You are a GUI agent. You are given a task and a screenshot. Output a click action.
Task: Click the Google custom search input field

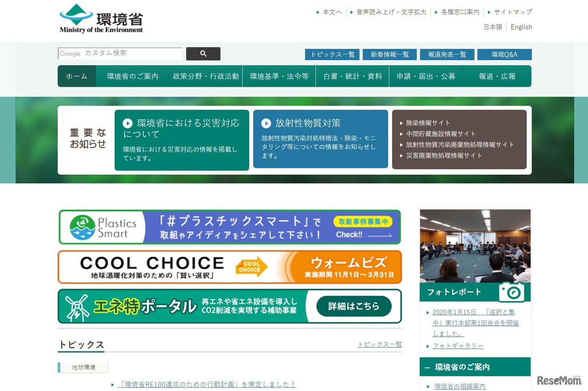pos(119,53)
